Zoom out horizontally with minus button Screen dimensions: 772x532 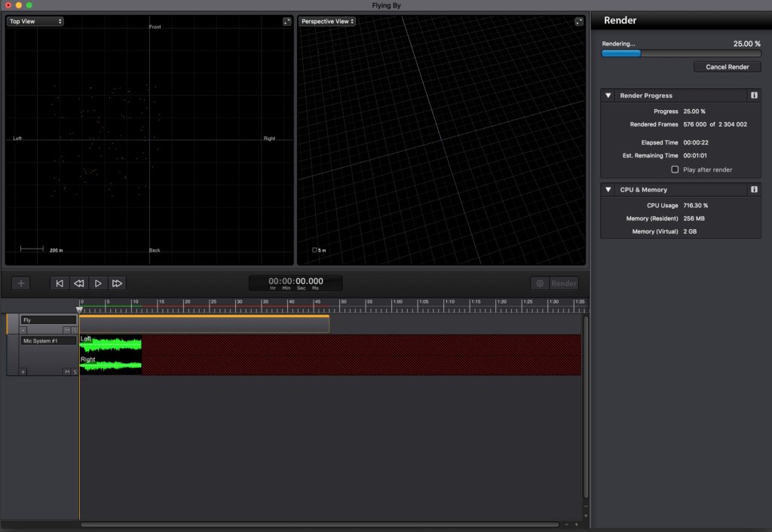point(566,524)
